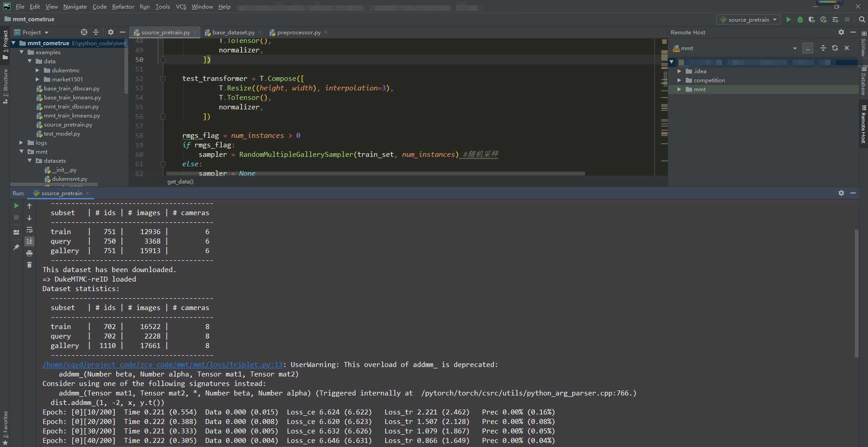Pin the source_pretrain Run tab
Viewport: 868px width, 447px height.
point(16,247)
